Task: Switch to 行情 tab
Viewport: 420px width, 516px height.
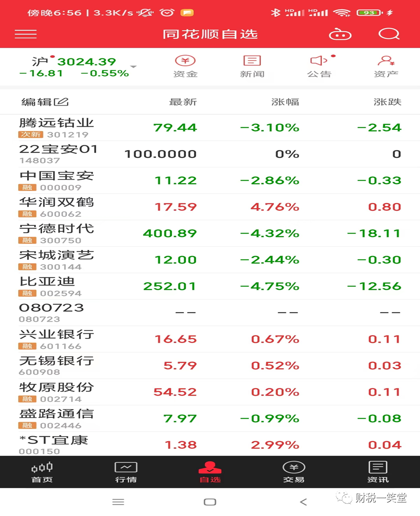Action: 126,472
